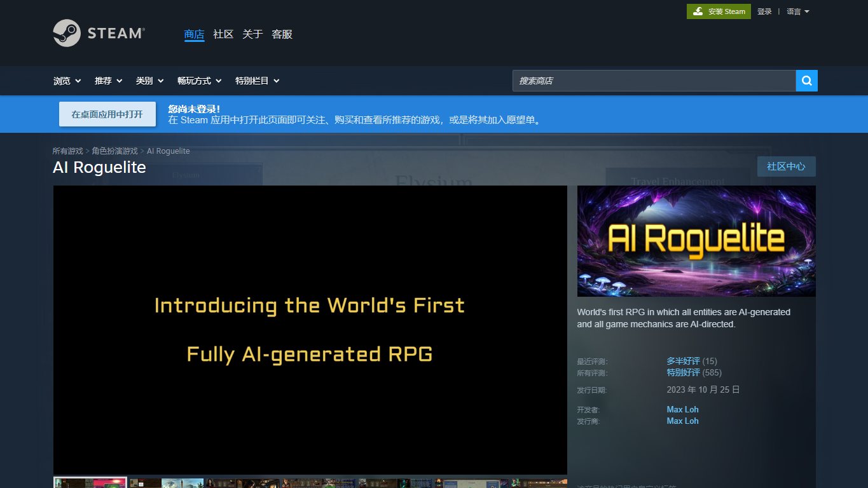Expand the 畅玩方式 ways to play dropdown
868x488 pixels.
click(200, 81)
